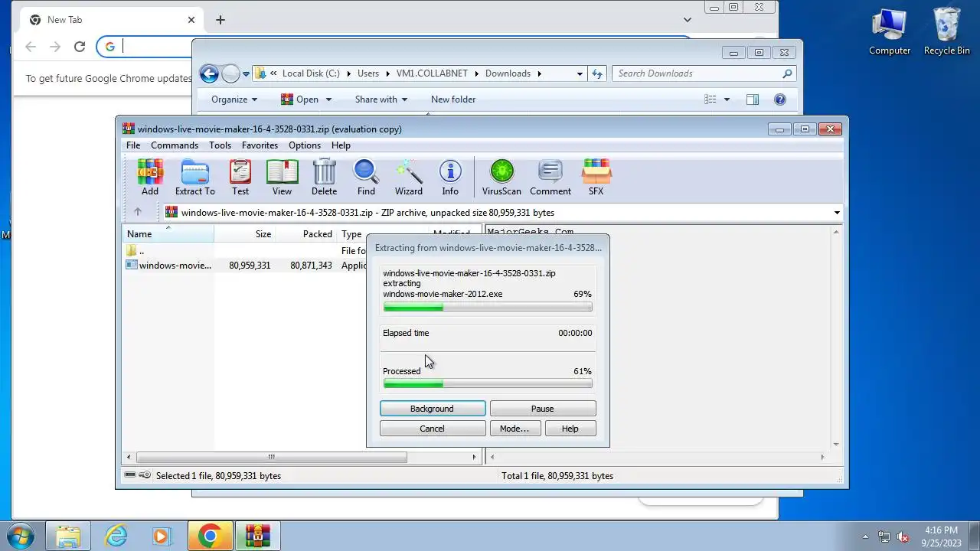Pause the extraction
980x551 pixels.
coord(543,409)
